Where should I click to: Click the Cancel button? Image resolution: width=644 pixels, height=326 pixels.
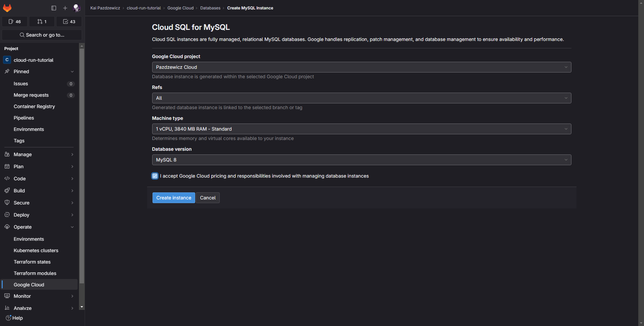pos(208,198)
